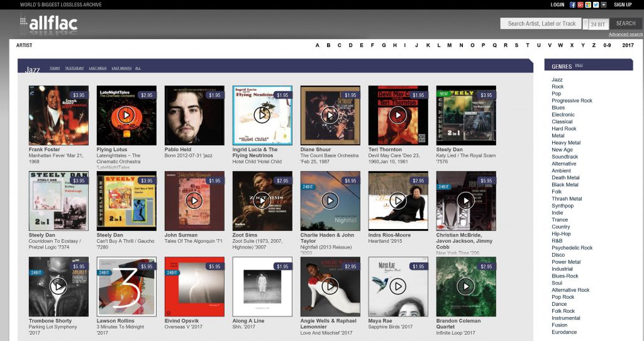The width and height of the screenshot is (644, 341).
Task: Open Steely Dan Countdown To Ecstasy cover
Action: (58, 201)
